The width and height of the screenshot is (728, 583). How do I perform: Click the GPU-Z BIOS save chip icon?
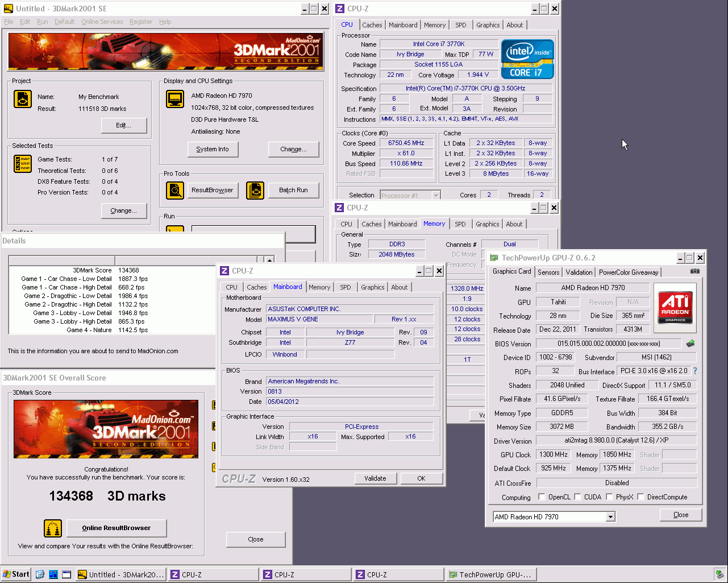click(x=690, y=344)
